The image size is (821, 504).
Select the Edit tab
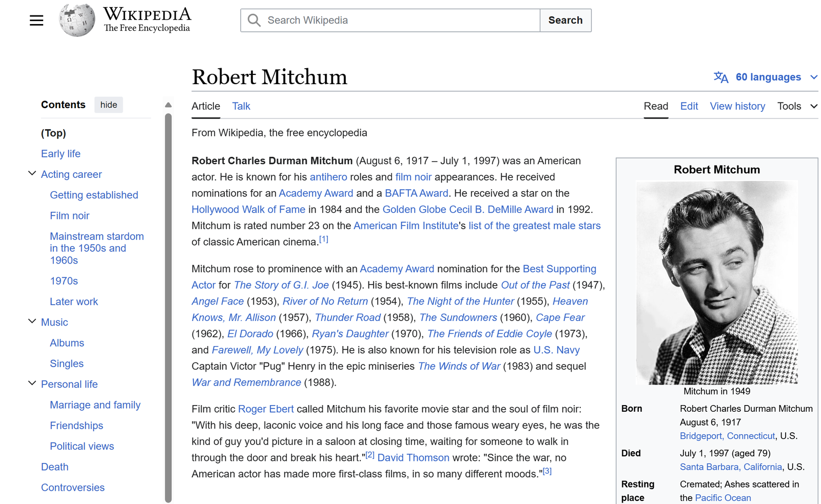[x=689, y=106]
